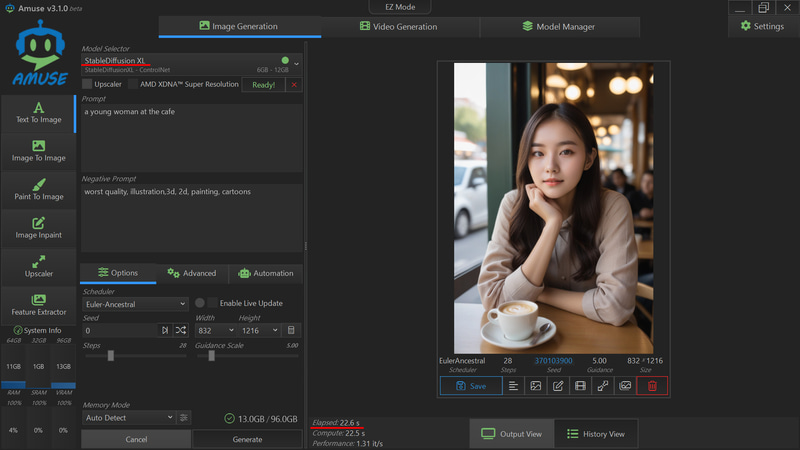Click the Generate button
Screen dimensions: 800x450
click(247, 439)
